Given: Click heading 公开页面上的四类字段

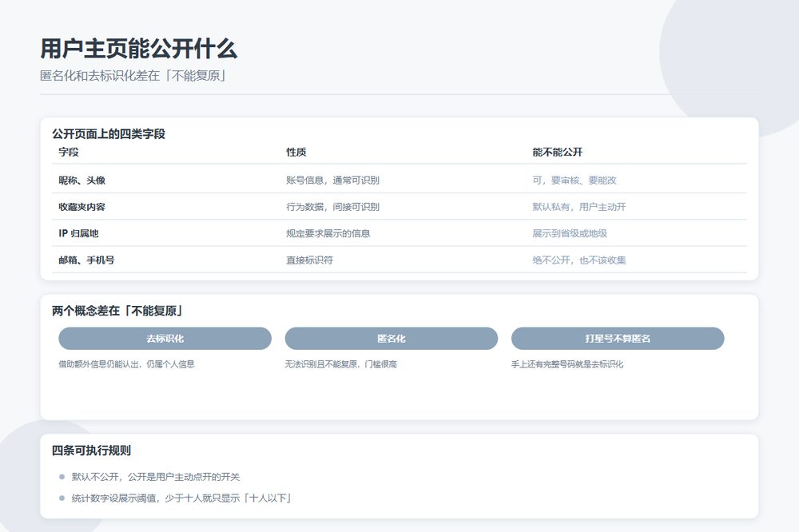Looking at the screenshot, I should 109,134.
